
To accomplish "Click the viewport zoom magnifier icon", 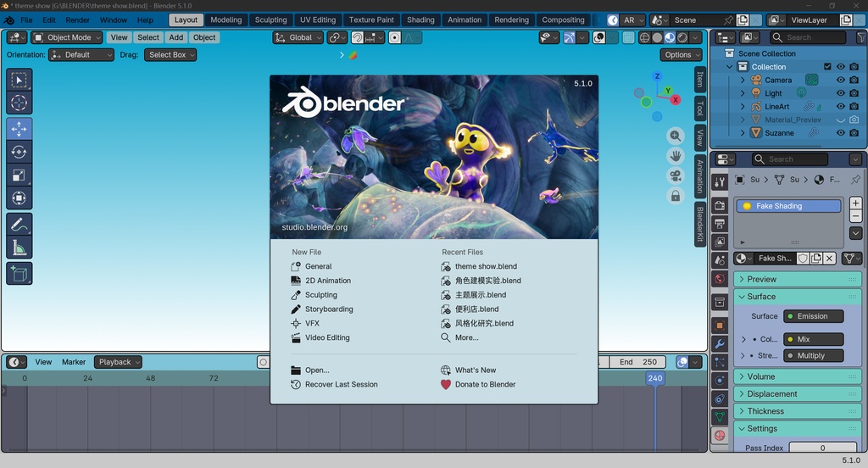I will tap(676, 136).
